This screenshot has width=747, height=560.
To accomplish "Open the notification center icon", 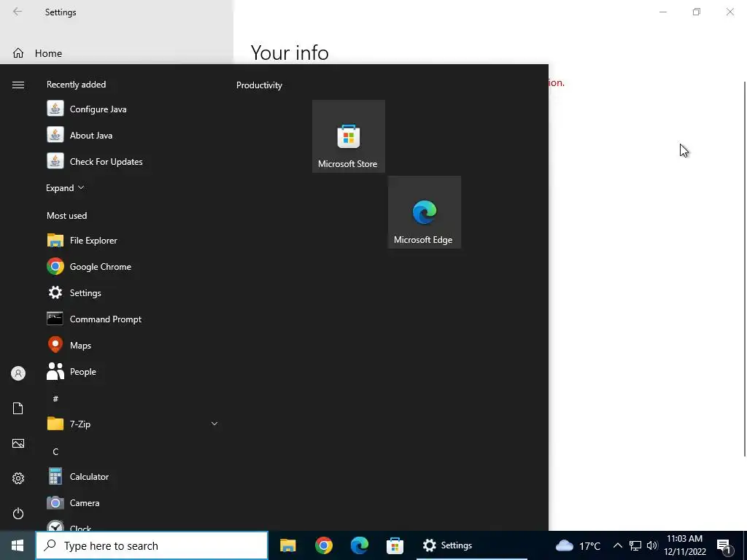I will [724, 547].
